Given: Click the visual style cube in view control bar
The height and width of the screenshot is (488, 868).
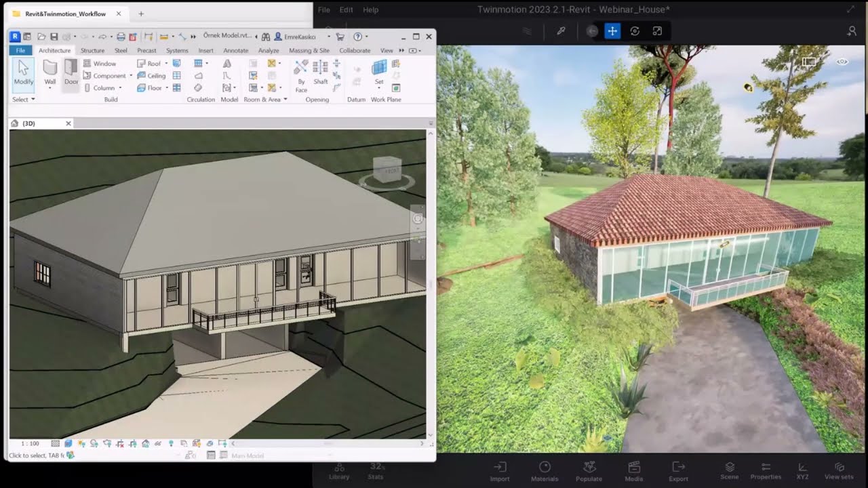Looking at the screenshot, I should (x=68, y=443).
